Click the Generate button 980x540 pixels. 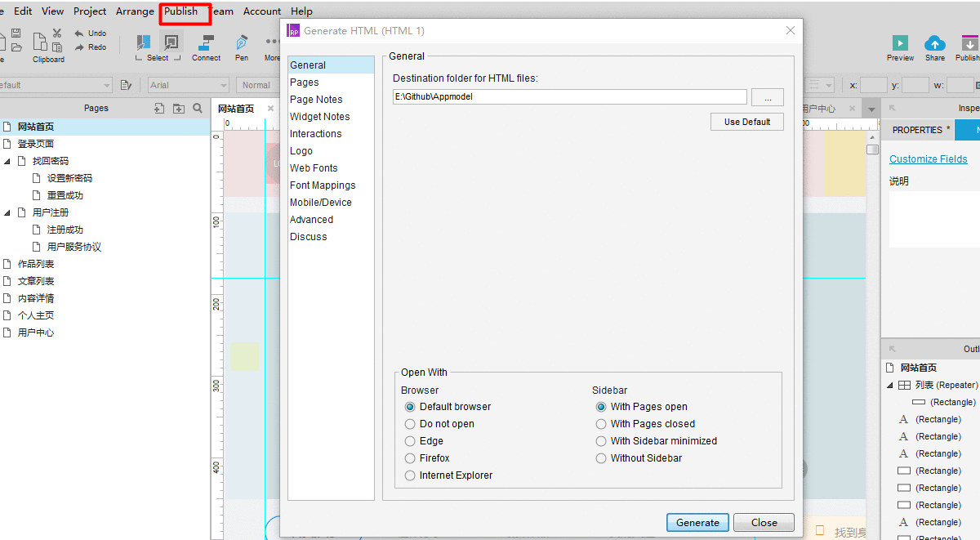[697, 523]
